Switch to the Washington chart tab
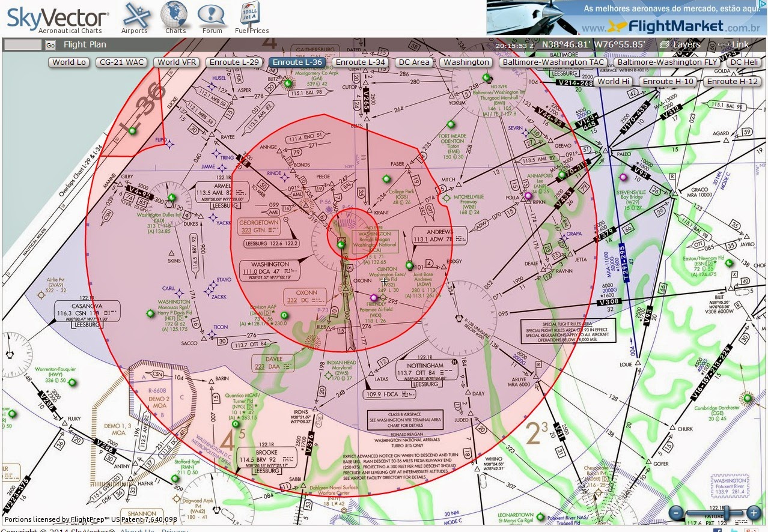768x532 pixels. coord(466,62)
